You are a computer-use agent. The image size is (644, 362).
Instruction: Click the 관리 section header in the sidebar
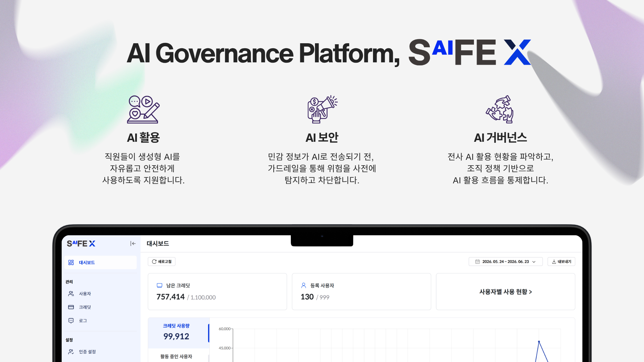(x=69, y=282)
